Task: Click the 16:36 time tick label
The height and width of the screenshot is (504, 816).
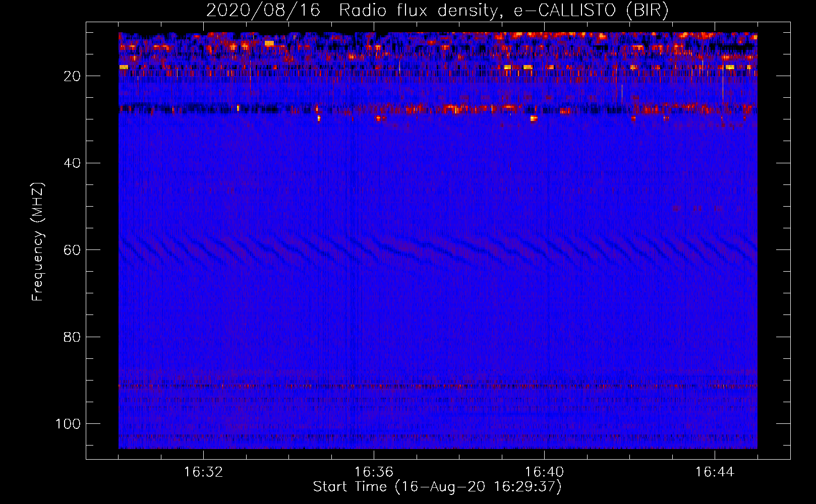Action: 374,472
